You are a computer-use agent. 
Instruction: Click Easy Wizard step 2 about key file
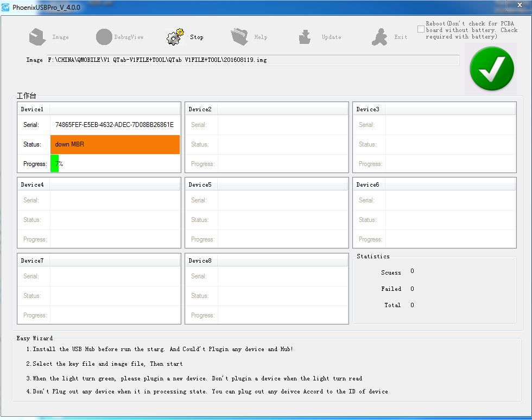(104, 364)
